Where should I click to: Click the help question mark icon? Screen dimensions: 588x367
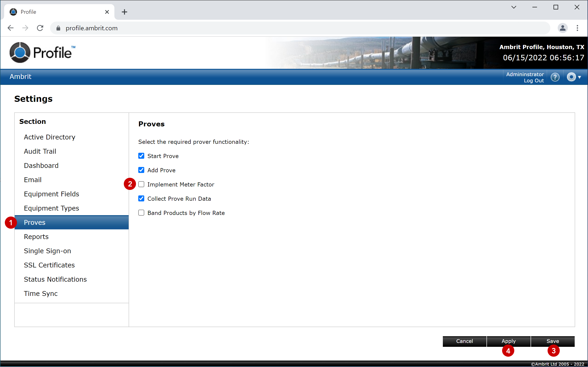pos(555,77)
